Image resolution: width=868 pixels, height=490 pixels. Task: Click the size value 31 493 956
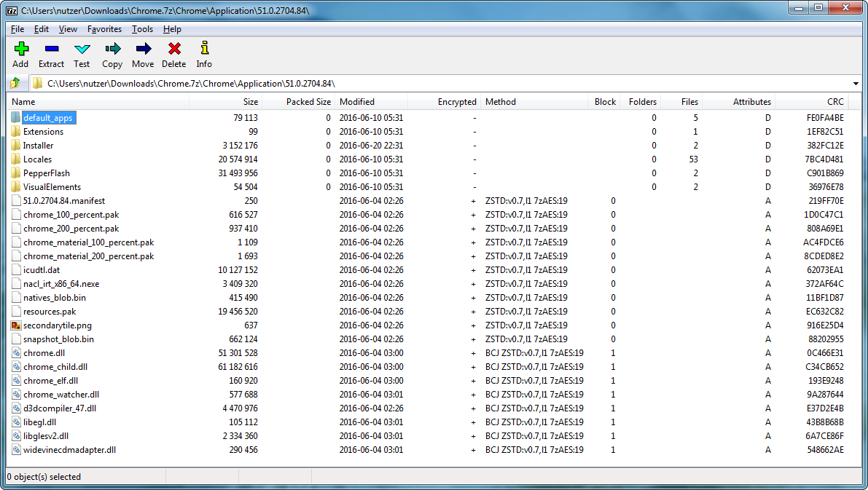pos(238,173)
